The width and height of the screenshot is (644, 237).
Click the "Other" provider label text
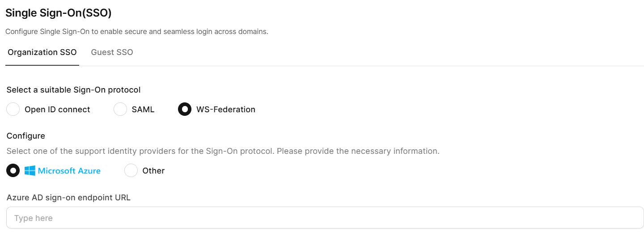(153, 171)
